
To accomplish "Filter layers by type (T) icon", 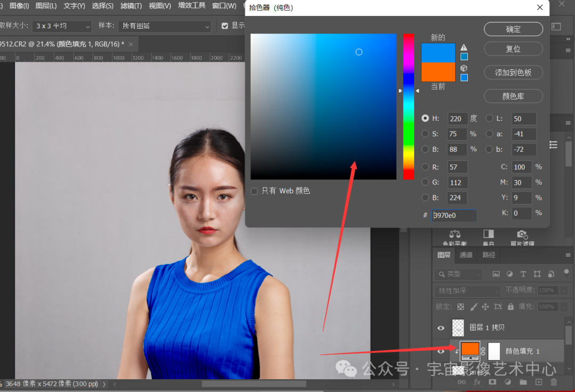I will [523, 274].
